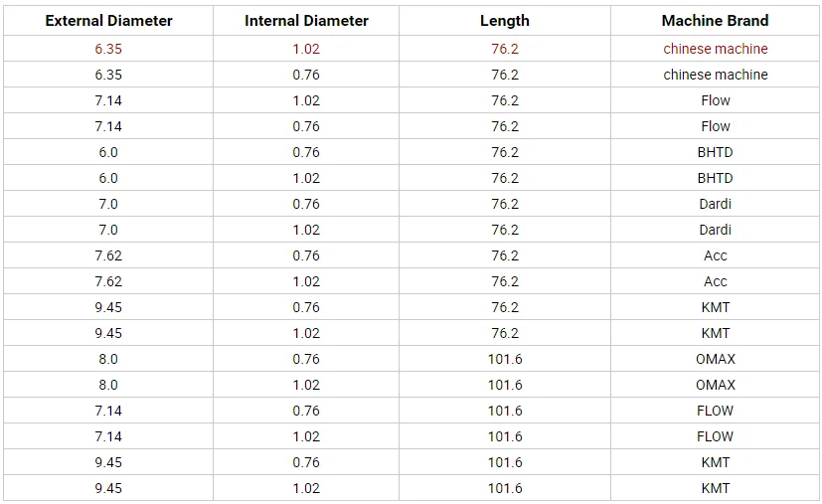Image resolution: width=822 pixels, height=504 pixels.
Task: Open the red highlighted chinese machine link
Action: point(715,49)
